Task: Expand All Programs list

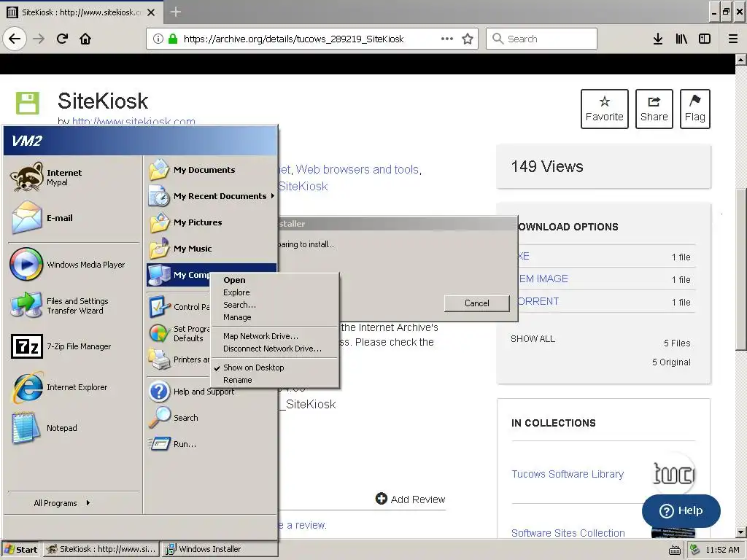Action: click(62, 503)
